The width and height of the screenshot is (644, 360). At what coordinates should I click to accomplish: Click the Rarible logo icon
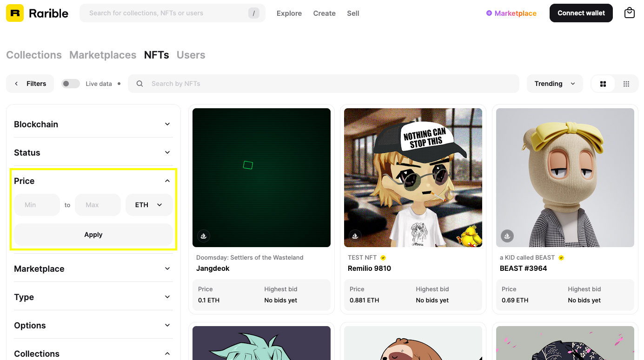click(15, 13)
